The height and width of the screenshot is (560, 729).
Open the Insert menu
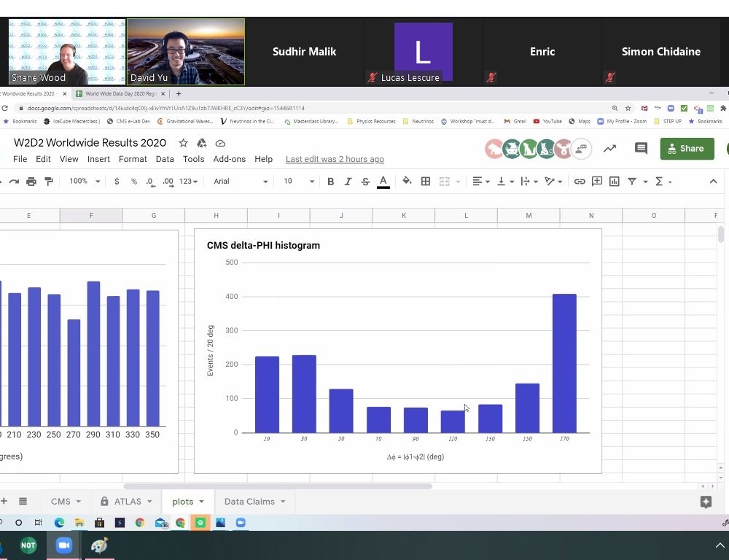pyautogui.click(x=98, y=159)
